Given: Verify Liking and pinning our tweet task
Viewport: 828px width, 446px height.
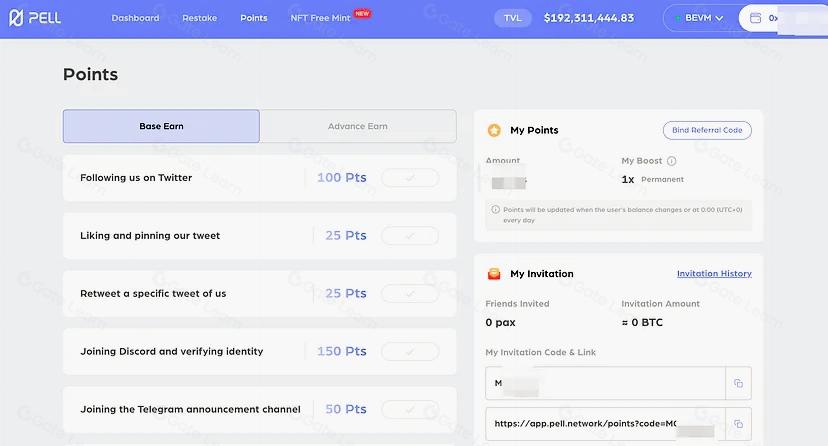Looking at the screenshot, I should point(410,236).
